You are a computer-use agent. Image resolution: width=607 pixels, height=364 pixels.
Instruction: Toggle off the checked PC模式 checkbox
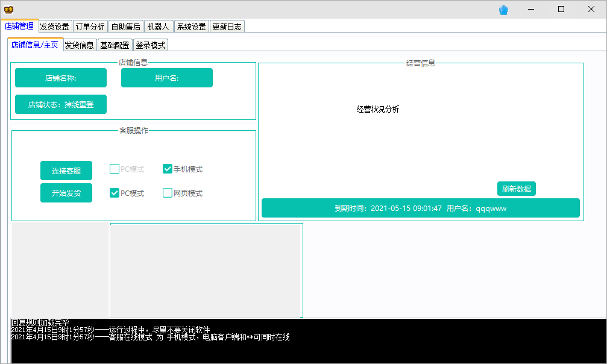(x=115, y=193)
